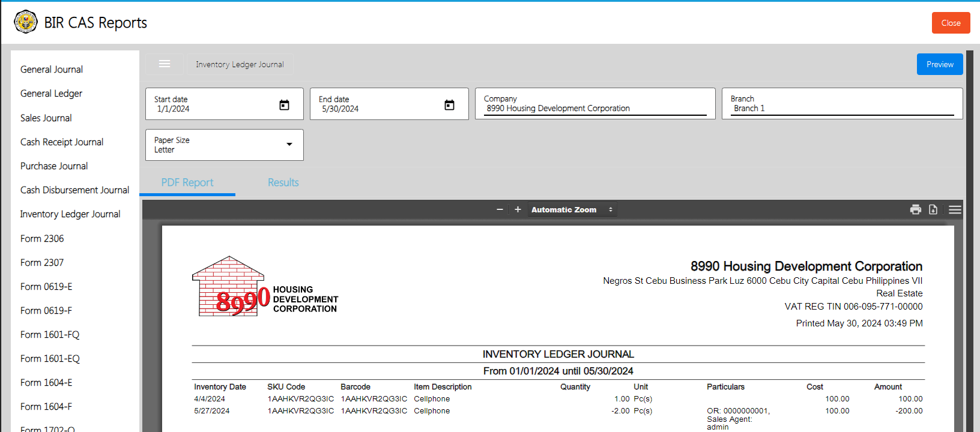Open the PDF viewer tools menu

[x=955, y=209]
